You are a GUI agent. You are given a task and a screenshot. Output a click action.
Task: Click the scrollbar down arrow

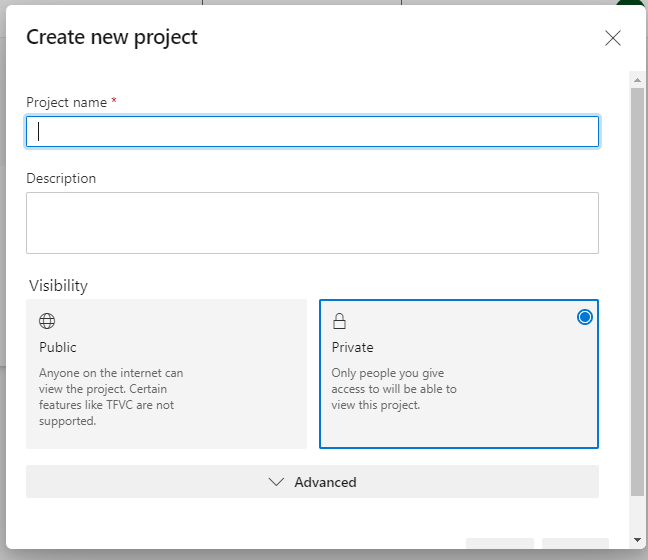click(x=637, y=540)
